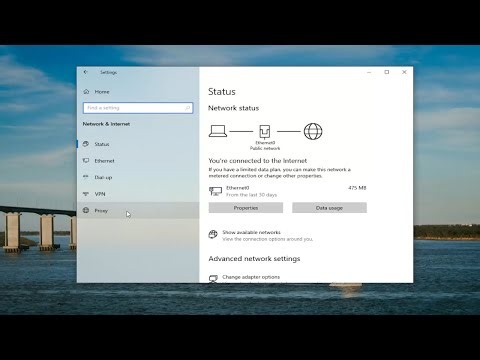
Task: Click the Ethernet0 adapter icon in the diagram
Action: tap(265, 132)
